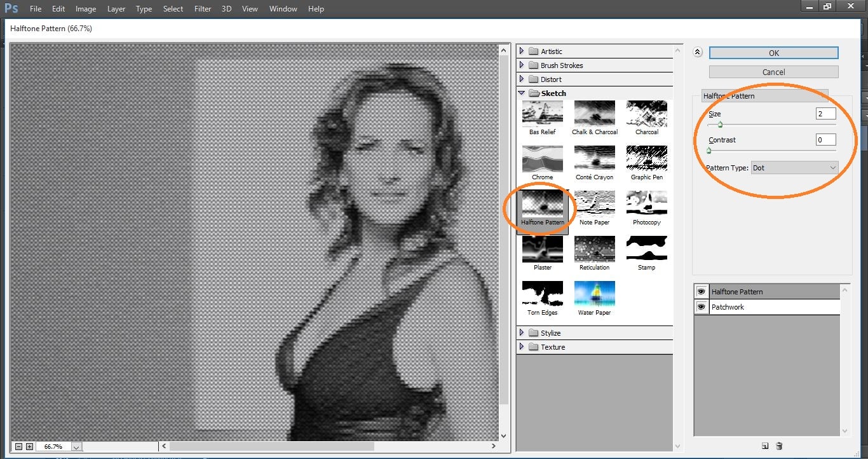Collapse the filter thumbnails pane
The image size is (868, 459).
tap(697, 52)
